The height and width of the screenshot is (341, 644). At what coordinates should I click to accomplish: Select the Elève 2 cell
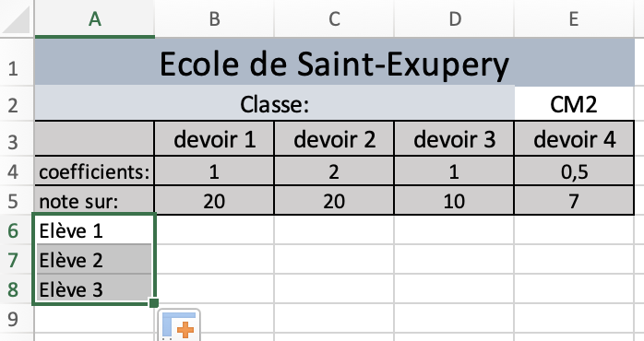click(94, 259)
